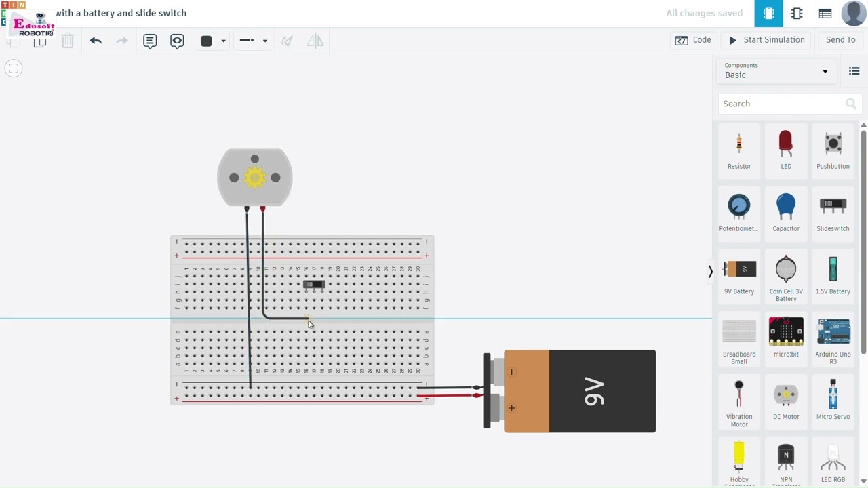Select the DC motor on the canvas
The width and height of the screenshot is (868, 488).
(x=255, y=178)
